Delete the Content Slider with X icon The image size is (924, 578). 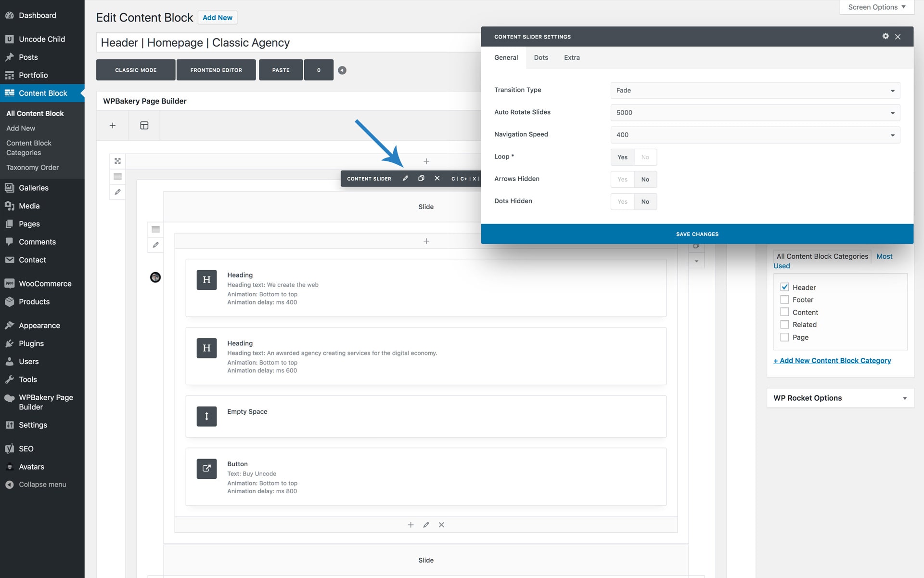tap(437, 178)
